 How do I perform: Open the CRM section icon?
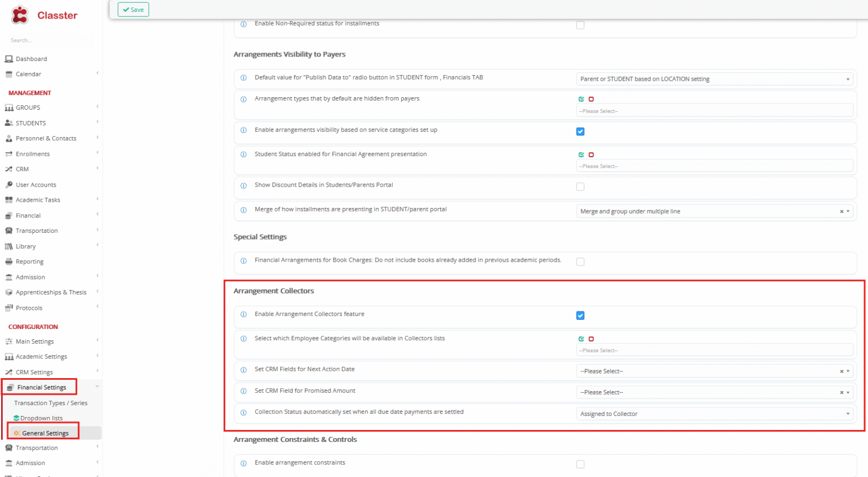click(8, 168)
